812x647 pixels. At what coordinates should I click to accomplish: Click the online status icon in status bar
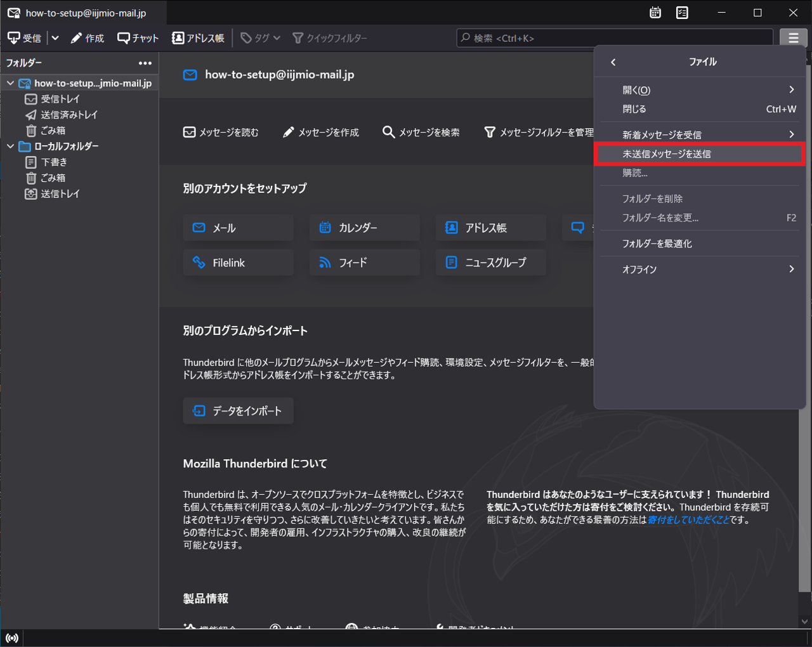(x=12, y=638)
